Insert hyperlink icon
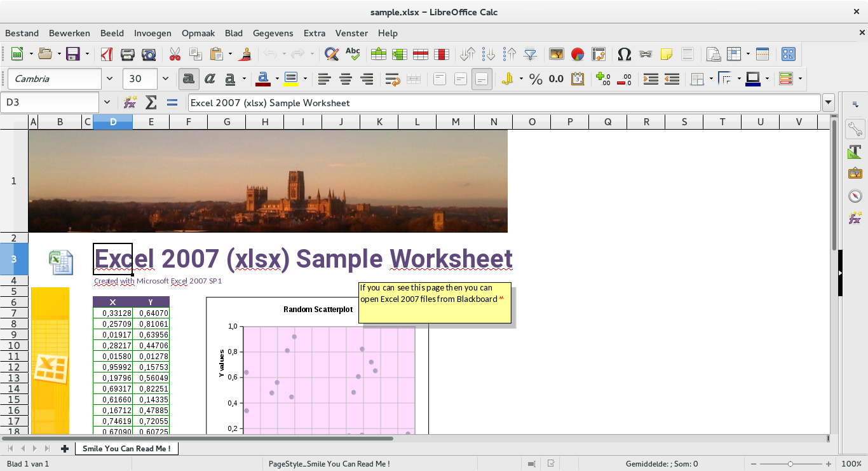Viewport: 868px width, 471px height. (x=646, y=54)
